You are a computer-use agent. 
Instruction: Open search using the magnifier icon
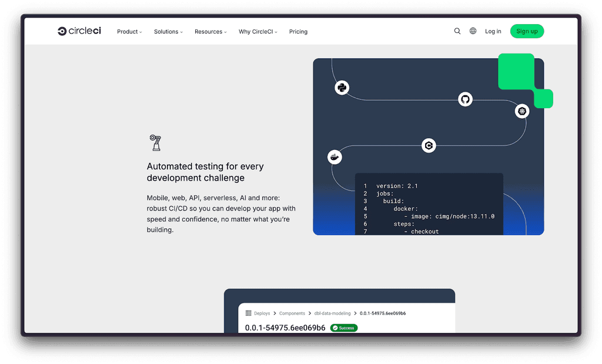coord(457,31)
